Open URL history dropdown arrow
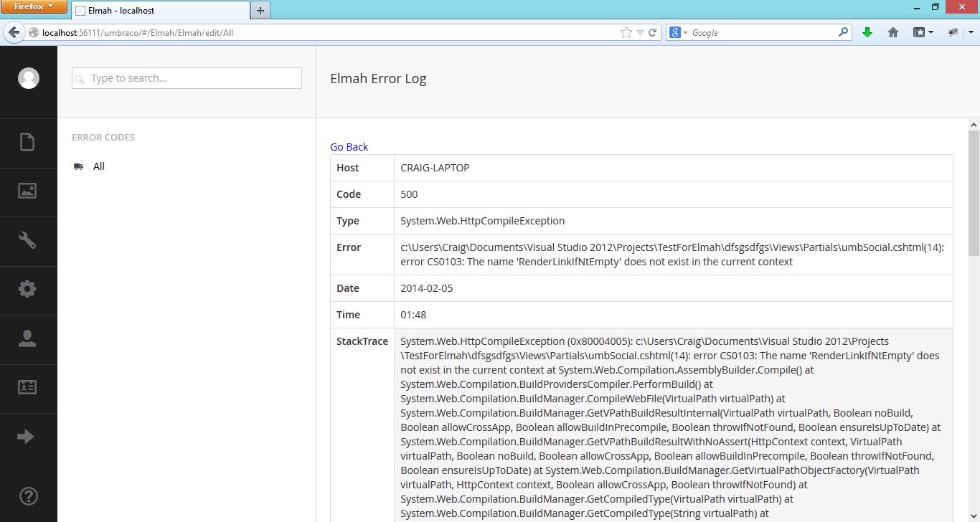Image resolution: width=980 pixels, height=522 pixels. [x=640, y=32]
